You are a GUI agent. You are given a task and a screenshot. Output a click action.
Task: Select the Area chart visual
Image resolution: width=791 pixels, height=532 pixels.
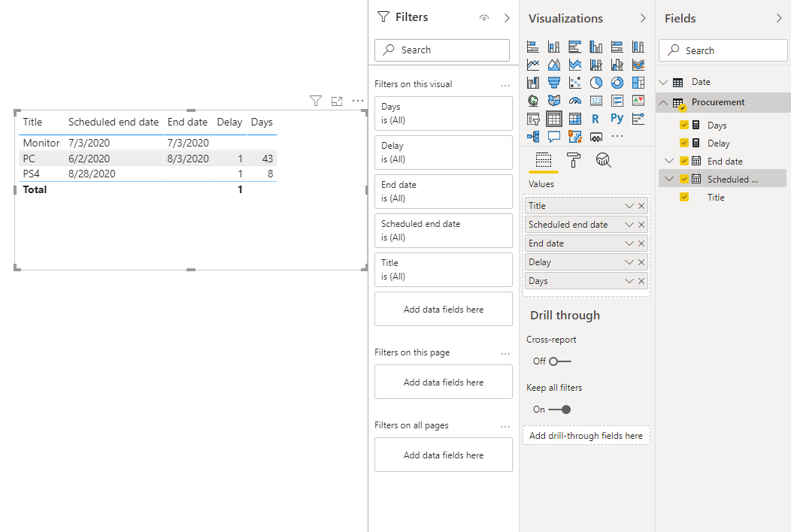click(554, 65)
